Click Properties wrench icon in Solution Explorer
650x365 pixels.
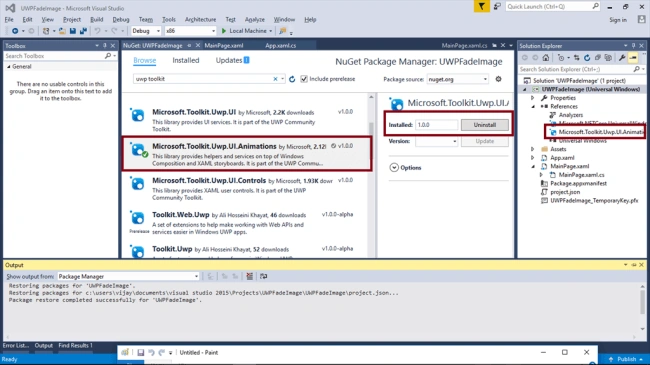(x=622, y=58)
